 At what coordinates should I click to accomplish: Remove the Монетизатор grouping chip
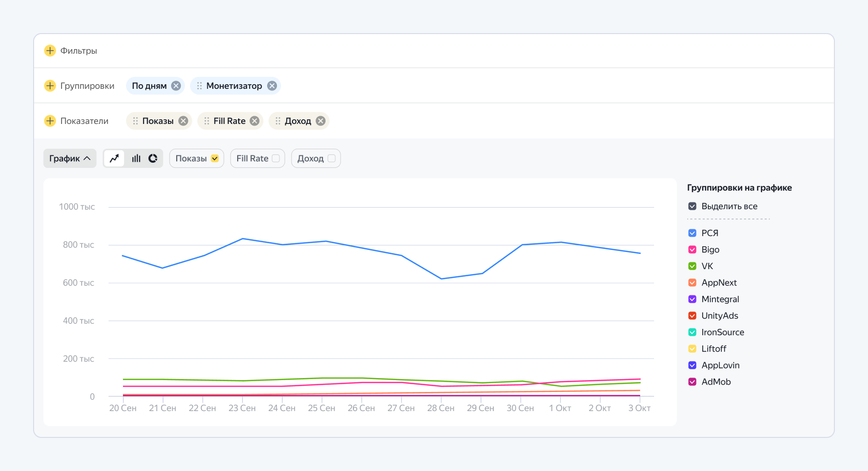[x=272, y=86]
